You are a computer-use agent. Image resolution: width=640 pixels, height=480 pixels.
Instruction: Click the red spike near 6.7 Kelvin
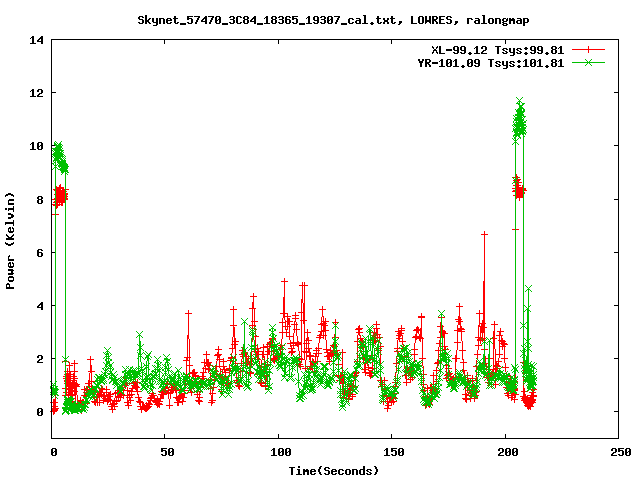pos(484,234)
